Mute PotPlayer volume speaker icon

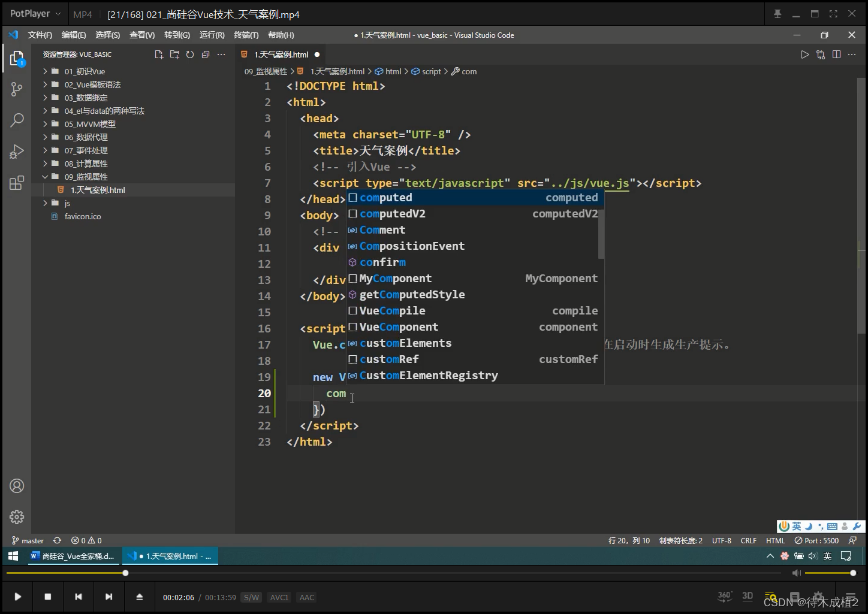point(796,573)
